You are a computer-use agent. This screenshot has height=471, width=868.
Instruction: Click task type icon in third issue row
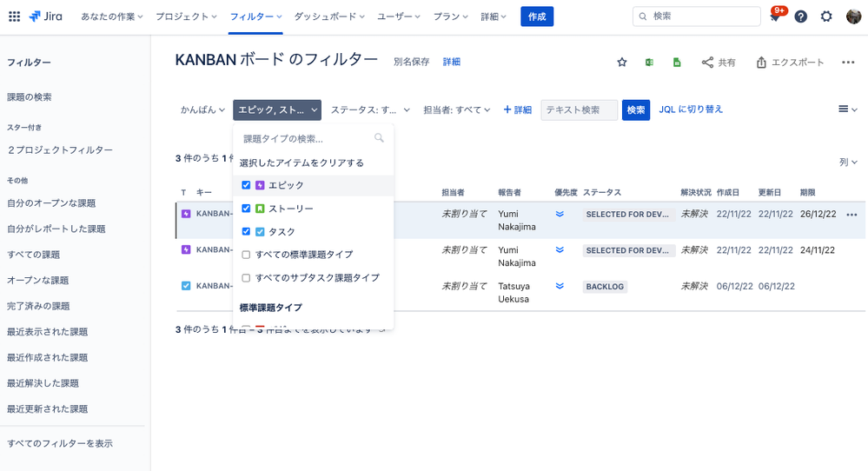(x=186, y=286)
